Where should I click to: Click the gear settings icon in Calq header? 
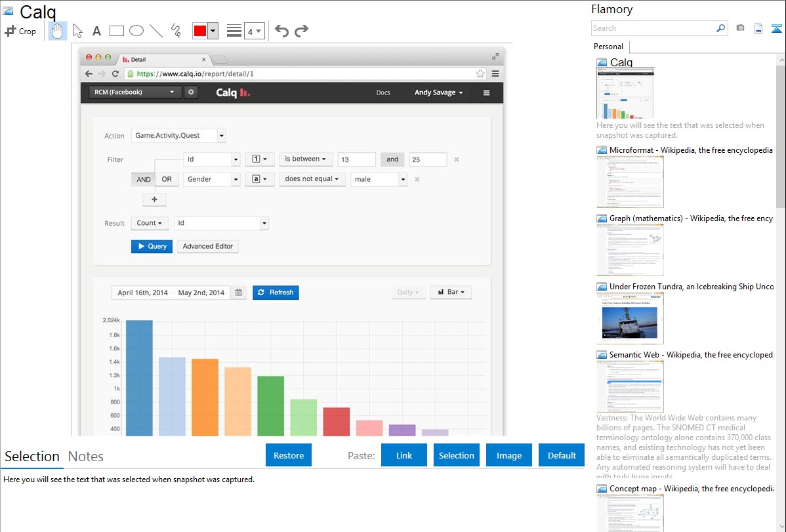pyautogui.click(x=191, y=92)
